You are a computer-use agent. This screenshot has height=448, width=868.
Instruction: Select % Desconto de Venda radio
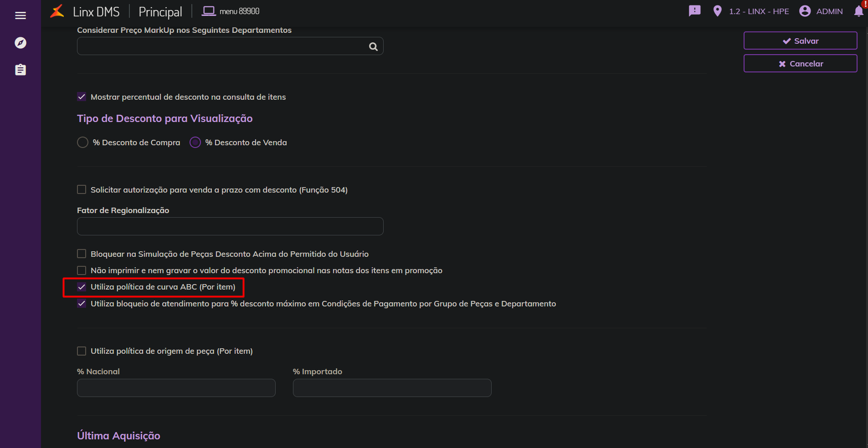[195, 143]
